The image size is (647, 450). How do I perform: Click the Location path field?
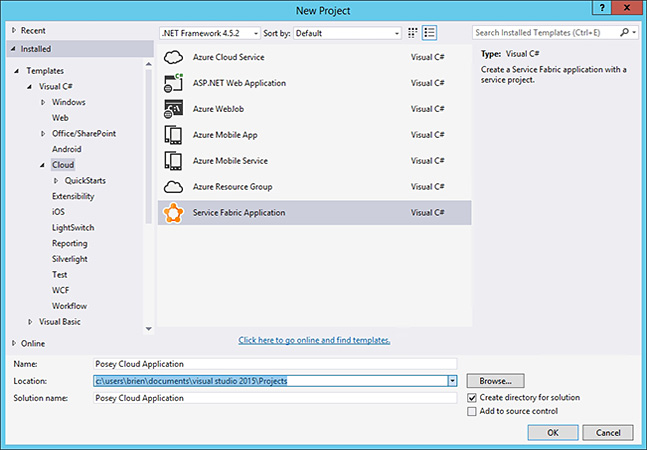(x=271, y=381)
